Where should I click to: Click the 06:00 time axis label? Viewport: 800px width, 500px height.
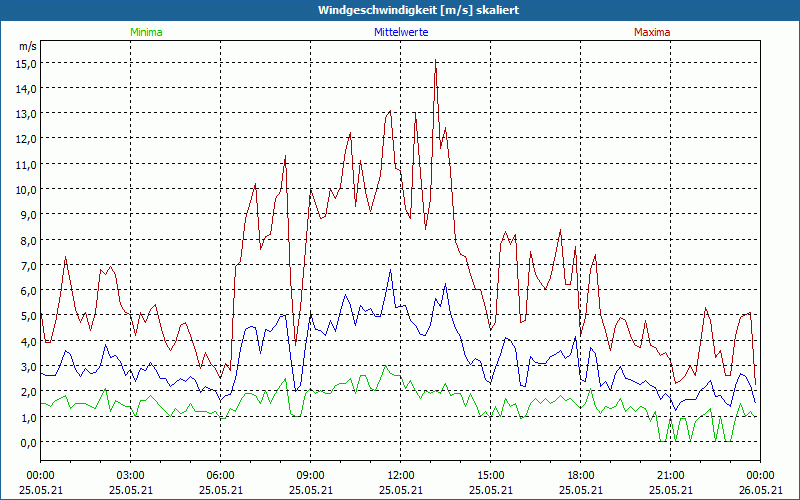click(220, 476)
